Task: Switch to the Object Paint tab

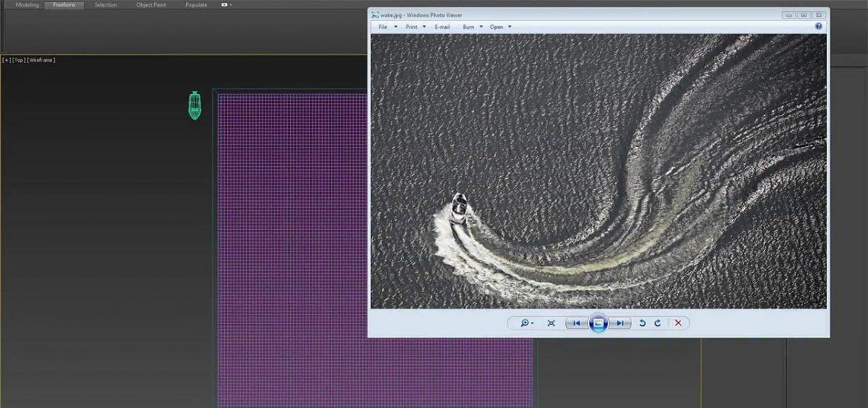Action: (x=151, y=5)
